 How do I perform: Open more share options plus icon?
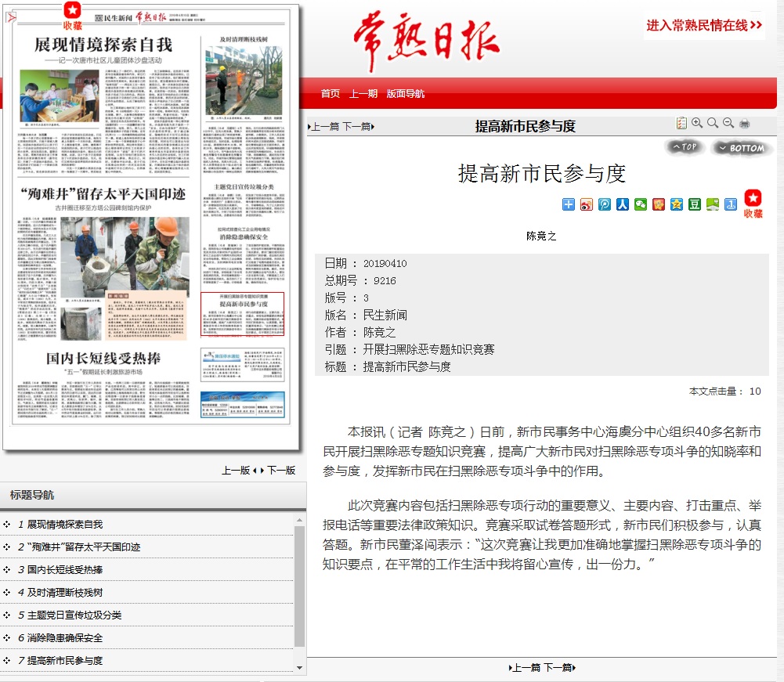569,204
